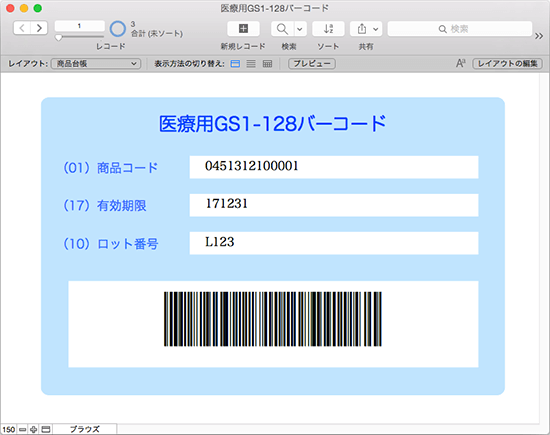Screen dimensions: 550x435
Task: Switch to list view
Action: [251, 63]
